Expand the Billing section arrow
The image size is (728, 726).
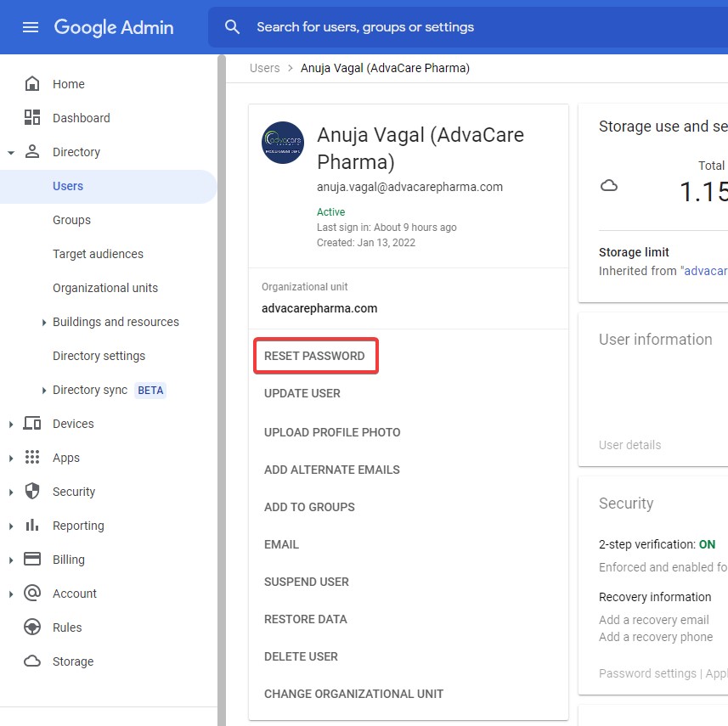(11, 560)
